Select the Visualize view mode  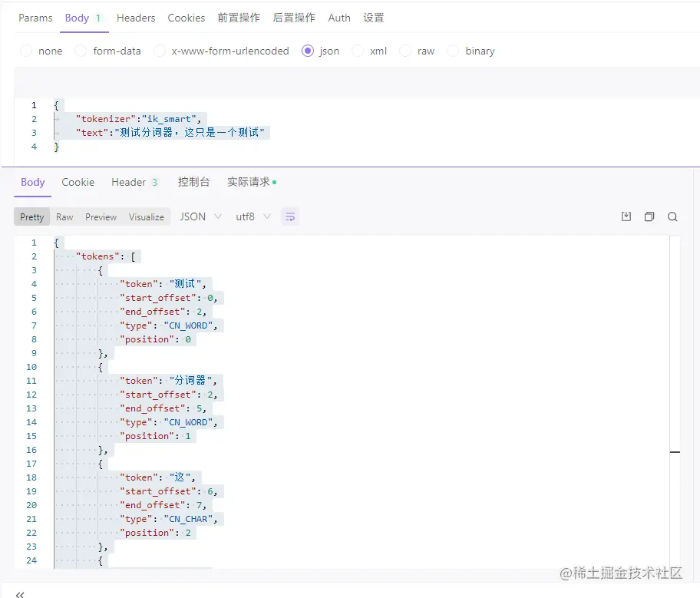(147, 217)
